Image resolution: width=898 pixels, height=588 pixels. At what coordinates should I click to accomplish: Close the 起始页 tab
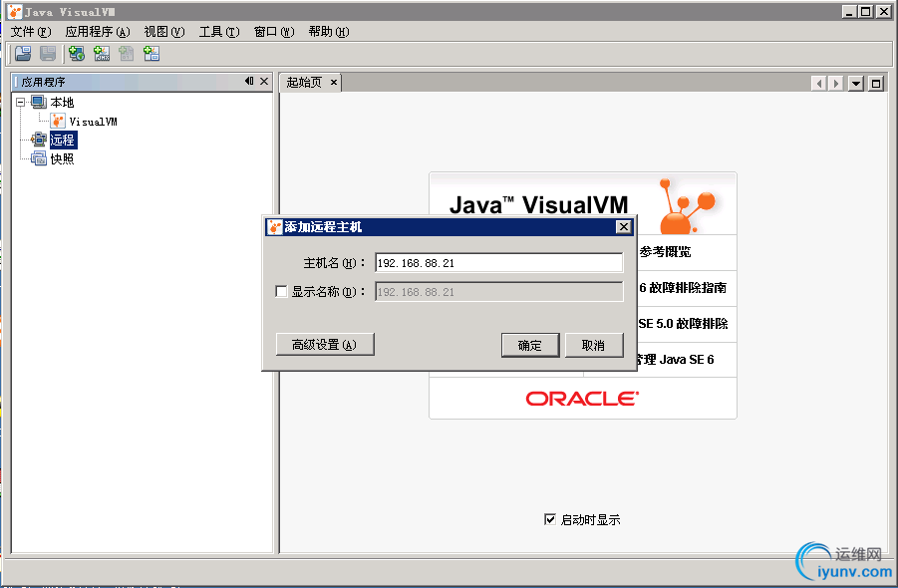333,83
